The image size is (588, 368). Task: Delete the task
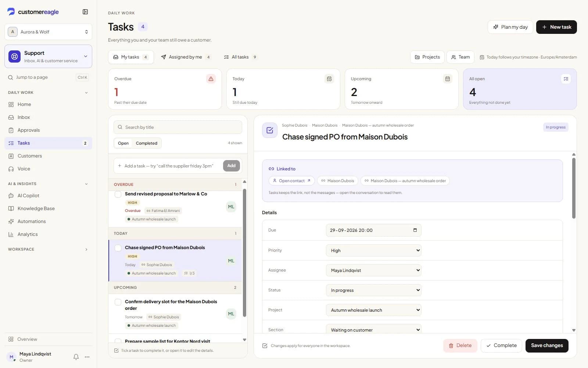pyautogui.click(x=460, y=346)
